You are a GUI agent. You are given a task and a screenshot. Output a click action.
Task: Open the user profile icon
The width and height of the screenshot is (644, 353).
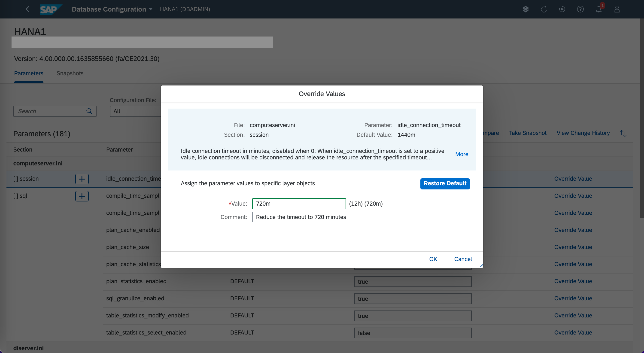[617, 9]
